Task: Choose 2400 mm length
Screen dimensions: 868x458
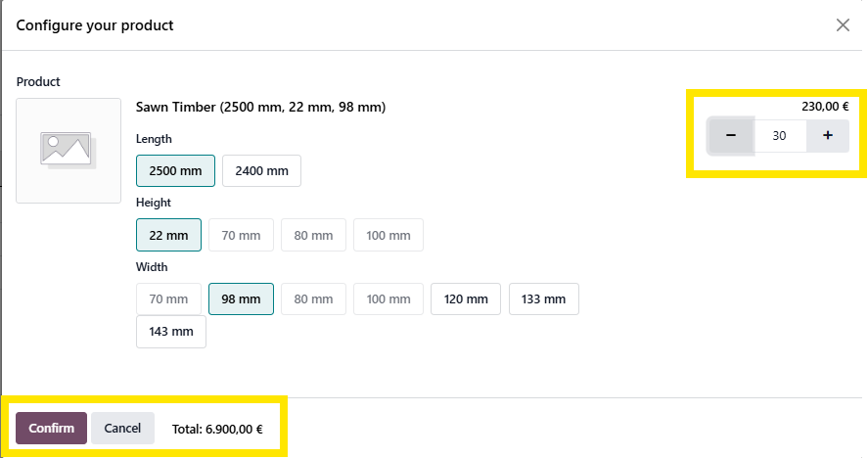Action: [x=261, y=171]
